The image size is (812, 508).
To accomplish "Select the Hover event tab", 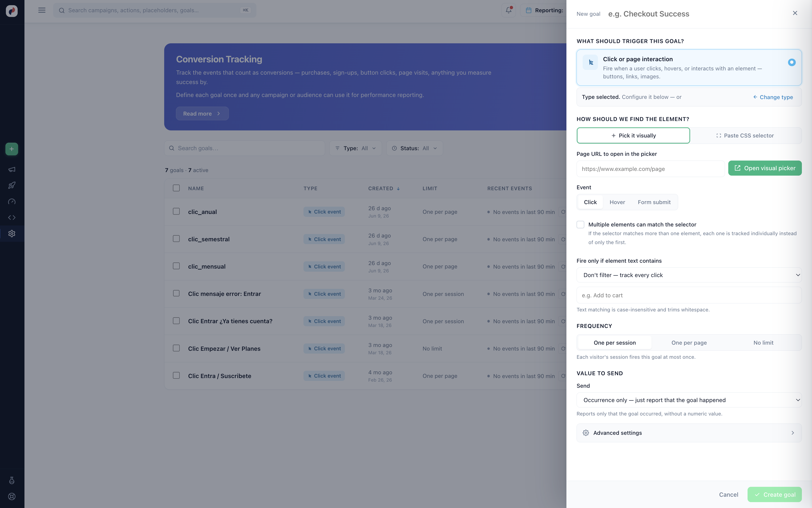I will pyautogui.click(x=617, y=202).
